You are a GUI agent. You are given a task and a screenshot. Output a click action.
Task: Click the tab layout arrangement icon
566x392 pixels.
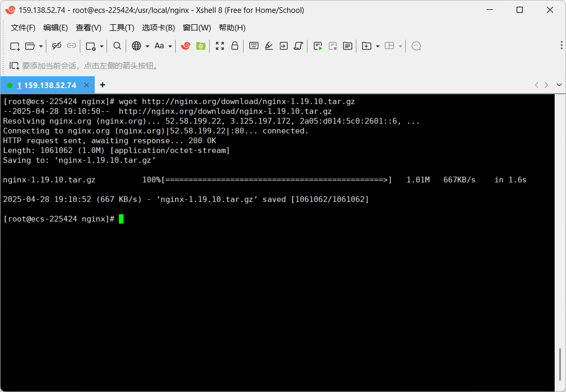389,46
